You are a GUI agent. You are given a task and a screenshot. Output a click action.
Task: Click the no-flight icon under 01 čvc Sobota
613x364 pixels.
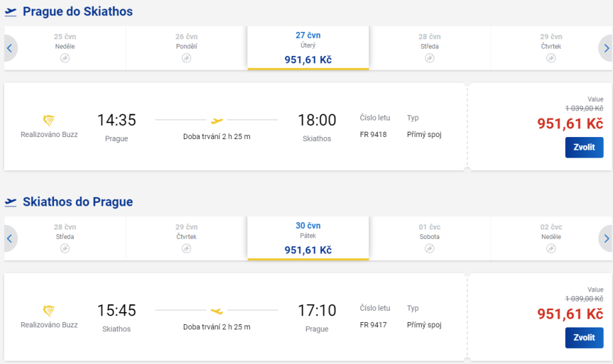click(x=430, y=249)
